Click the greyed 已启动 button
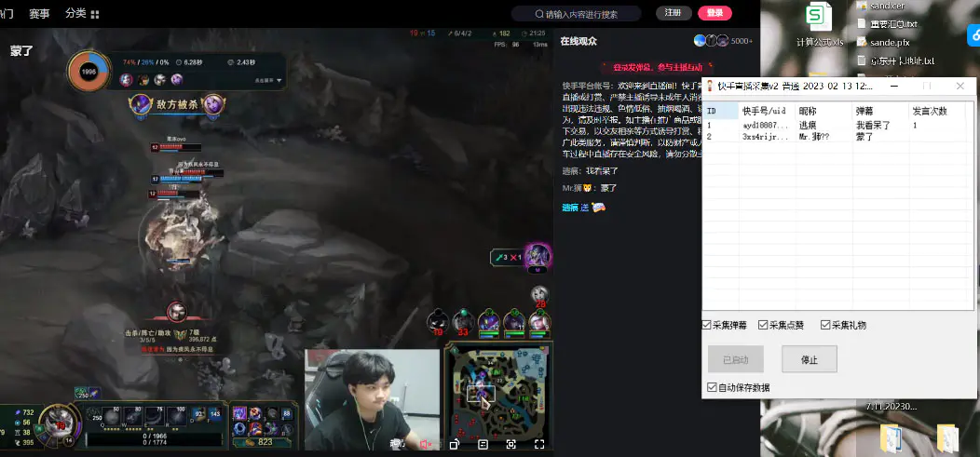Image resolution: width=980 pixels, height=457 pixels. tap(736, 359)
